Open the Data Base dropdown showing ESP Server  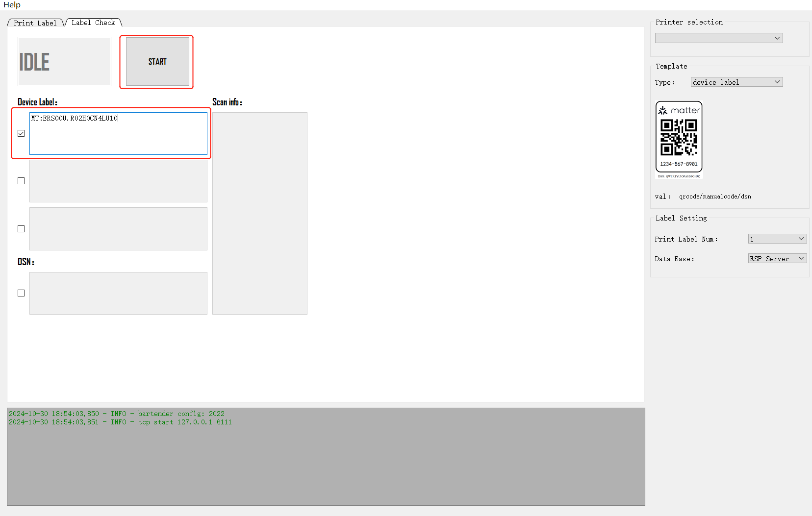(777, 258)
